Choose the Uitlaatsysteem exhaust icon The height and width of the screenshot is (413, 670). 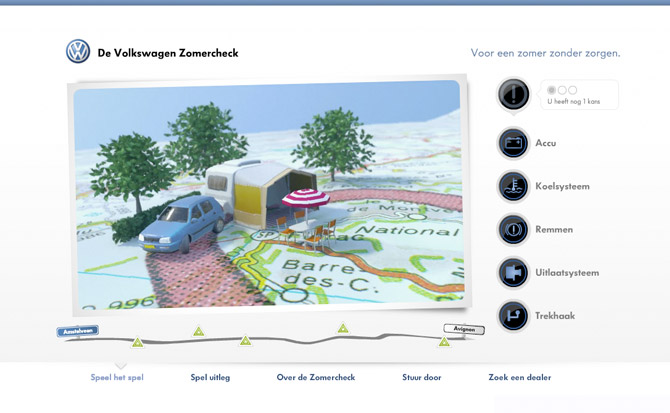coord(513,272)
